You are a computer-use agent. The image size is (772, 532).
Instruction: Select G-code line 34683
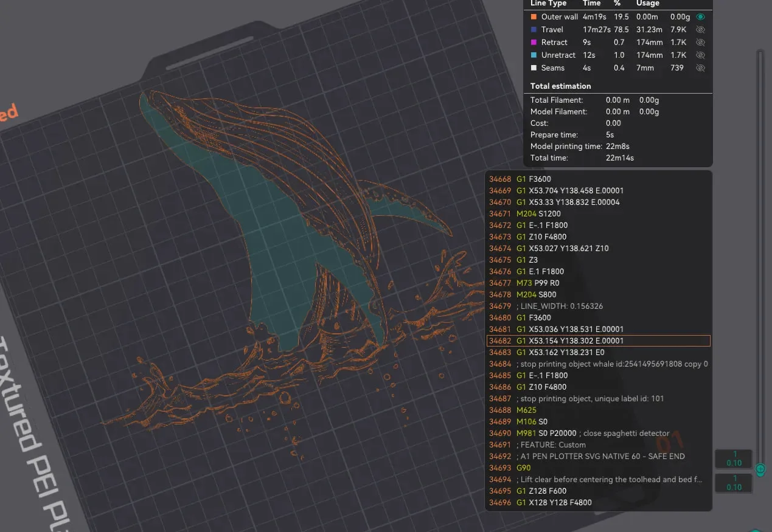click(x=598, y=353)
